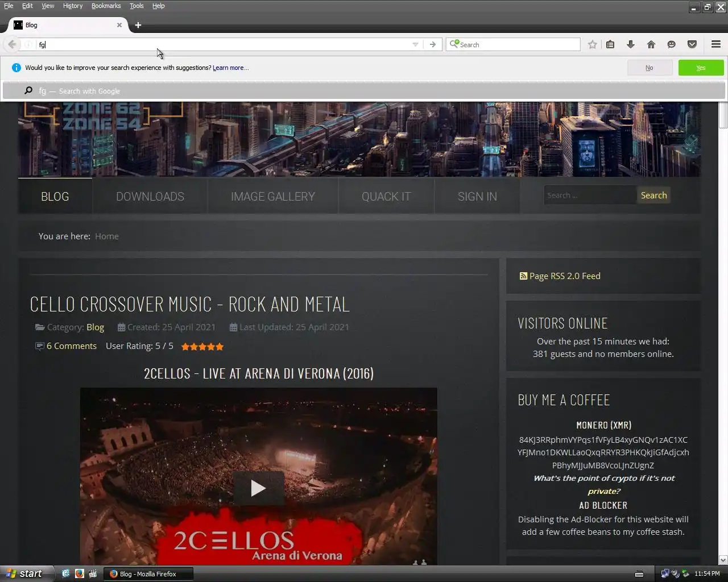Go to DOWNLOADS navigation item

(x=150, y=197)
